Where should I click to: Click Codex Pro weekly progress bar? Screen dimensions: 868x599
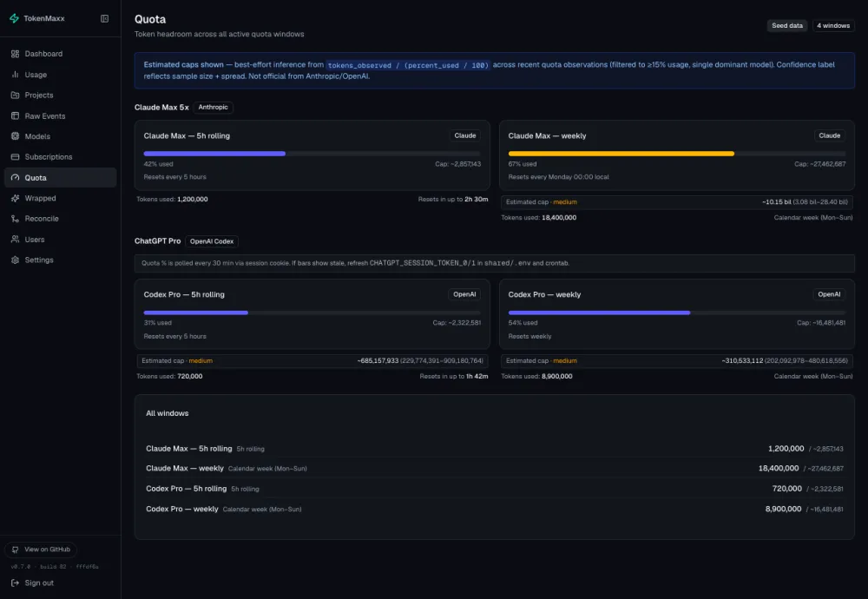coord(676,313)
